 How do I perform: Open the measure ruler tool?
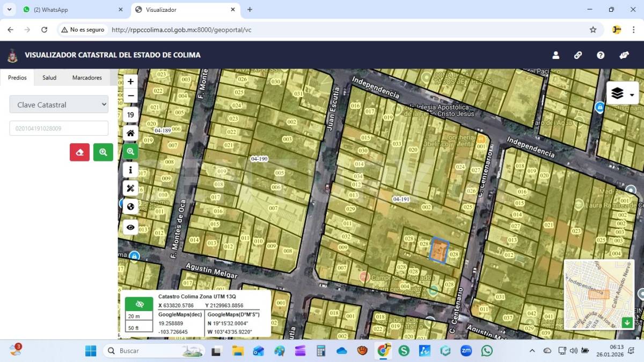(130, 188)
